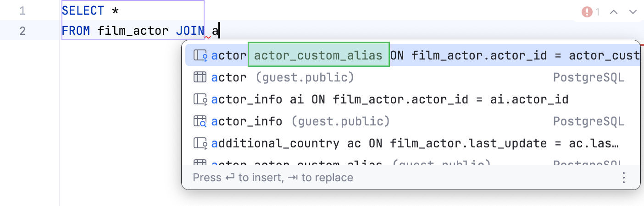Click table icon beside actor (guest.public)
The height and width of the screenshot is (206, 644).
(x=200, y=78)
